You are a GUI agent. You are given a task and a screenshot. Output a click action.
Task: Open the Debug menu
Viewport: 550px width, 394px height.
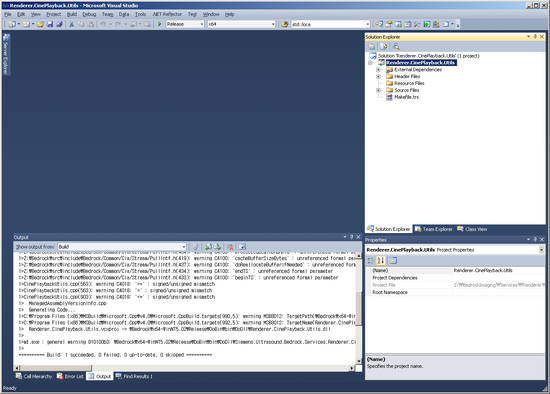click(89, 14)
